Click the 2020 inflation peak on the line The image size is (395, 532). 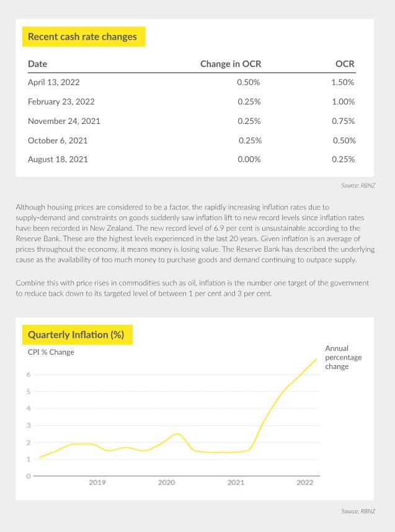178,434
